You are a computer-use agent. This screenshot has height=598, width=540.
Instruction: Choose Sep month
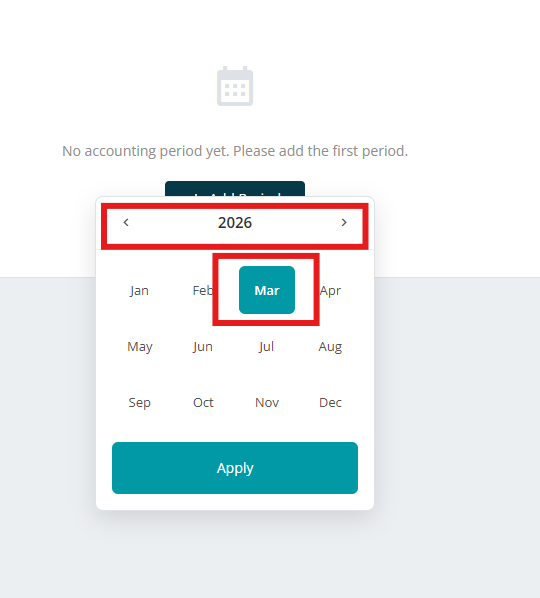point(140,403)
